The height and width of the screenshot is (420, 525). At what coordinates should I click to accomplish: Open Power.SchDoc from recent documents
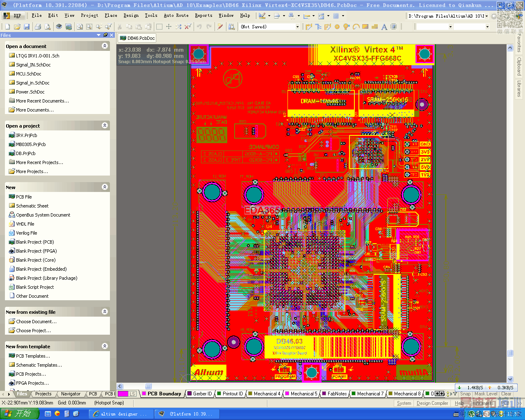pyautogui.click(x=30, y=92)
